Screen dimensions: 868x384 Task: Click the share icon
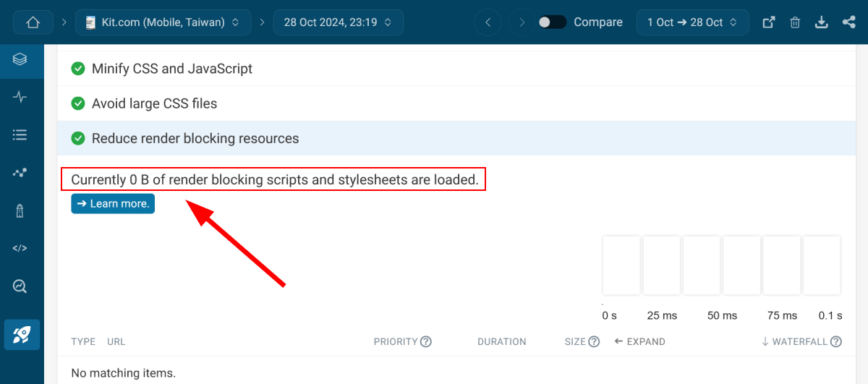(x=848, y=22)
